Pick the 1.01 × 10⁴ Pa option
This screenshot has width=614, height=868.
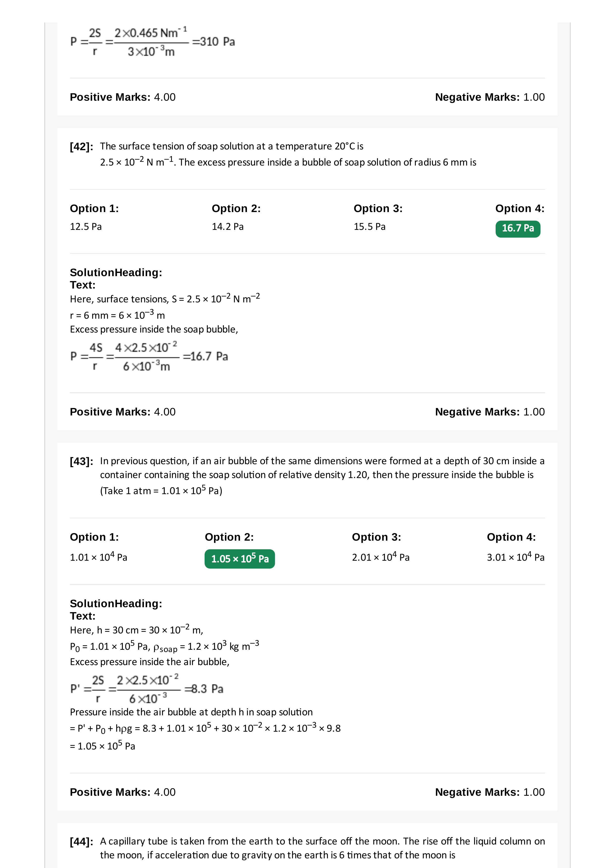99,557
